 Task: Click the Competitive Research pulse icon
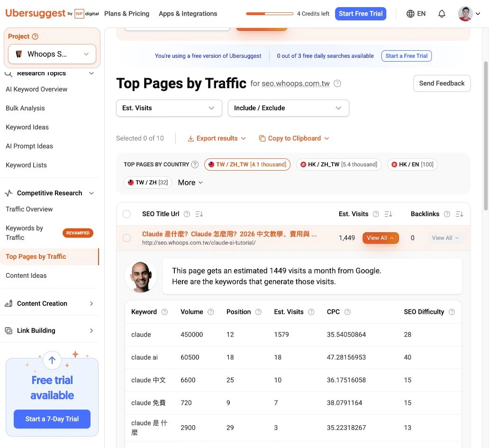9,193
